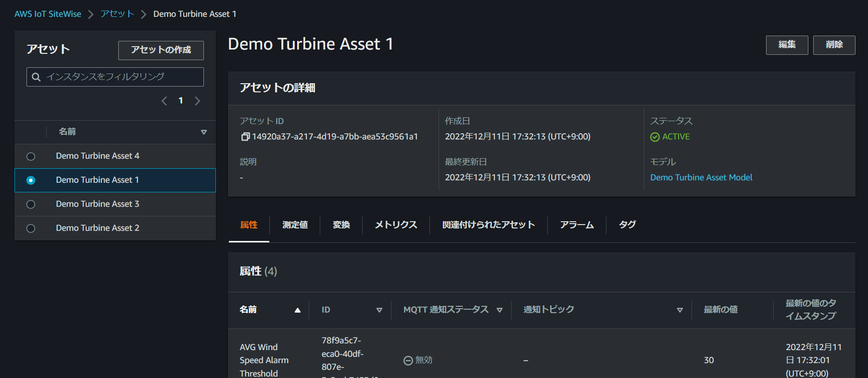This screenshot has height=378, width=868.
Task: Sort by MQTT 通知ステータス column arrow
Action: point(500,310)
